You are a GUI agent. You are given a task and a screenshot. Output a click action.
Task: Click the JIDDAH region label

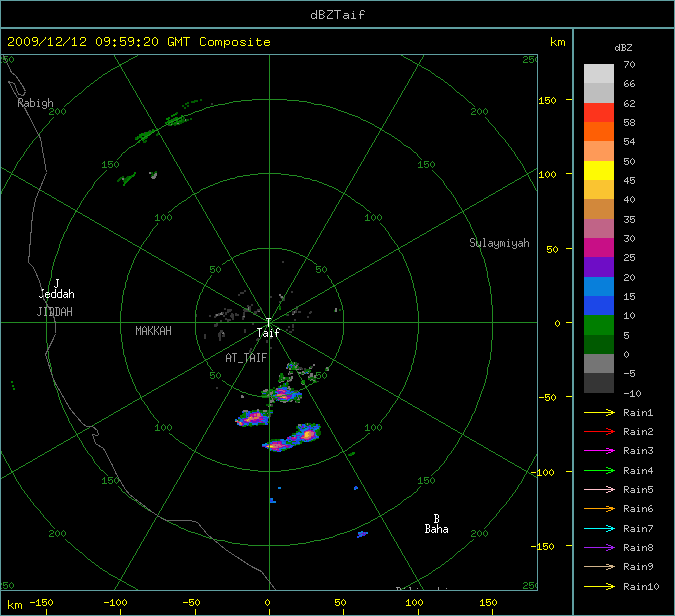[55, 311]
